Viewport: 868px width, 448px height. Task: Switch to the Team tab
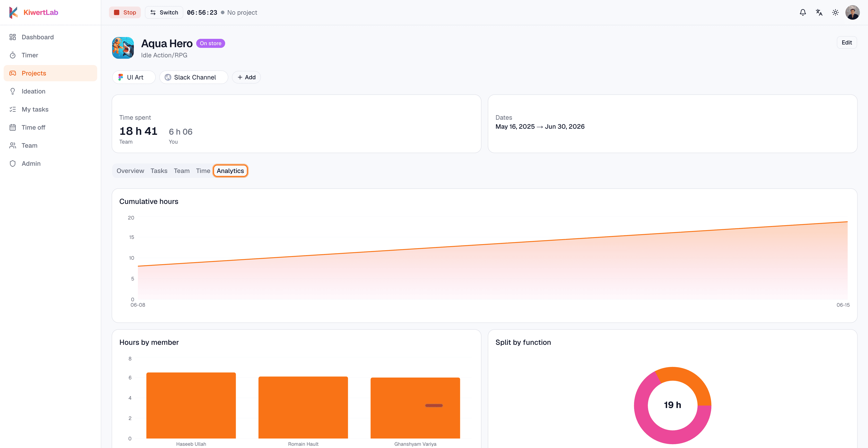[182, 171]
